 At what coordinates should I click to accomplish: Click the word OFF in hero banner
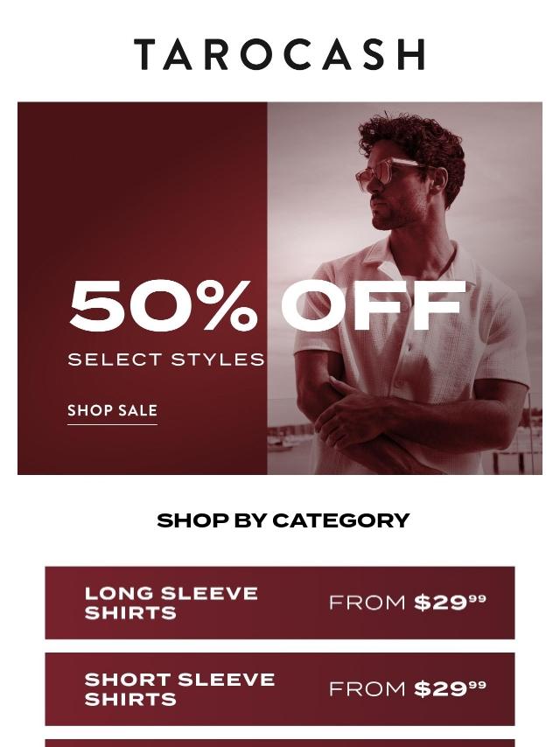373,306
